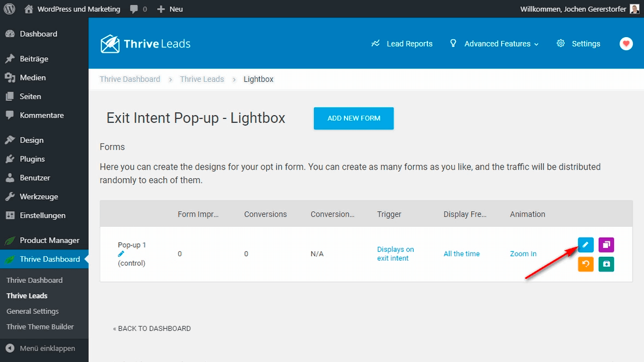Click the Dashboard gauge icon
This screenshot has height=362, width=644.
pos(10,34)
